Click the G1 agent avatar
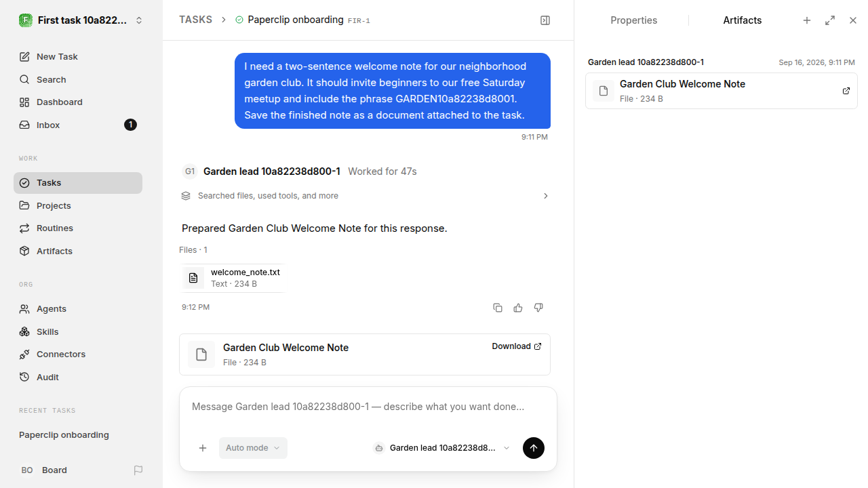This screenshot has width=868, height=488. [x=190, y=171]
